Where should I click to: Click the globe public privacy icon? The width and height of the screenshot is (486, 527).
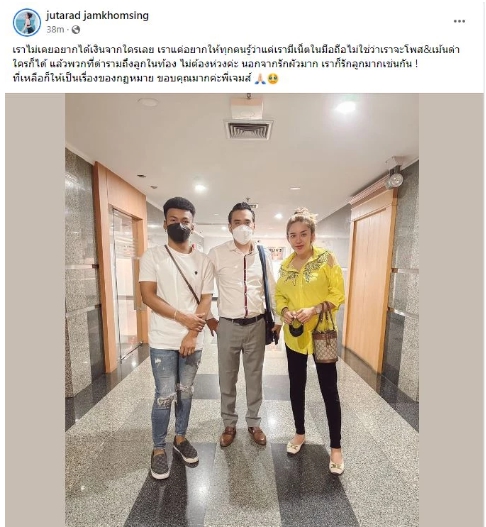[x=76, y=30]
